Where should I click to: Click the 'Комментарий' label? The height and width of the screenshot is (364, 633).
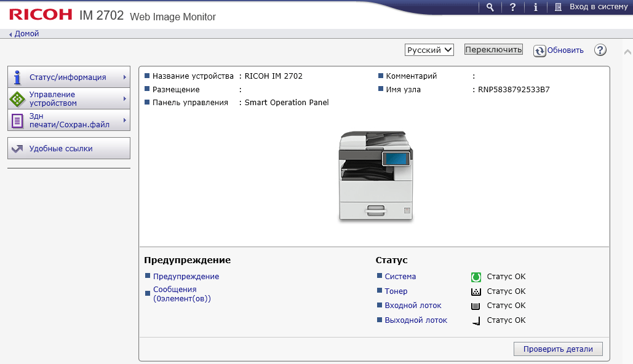tap(412, 76)
